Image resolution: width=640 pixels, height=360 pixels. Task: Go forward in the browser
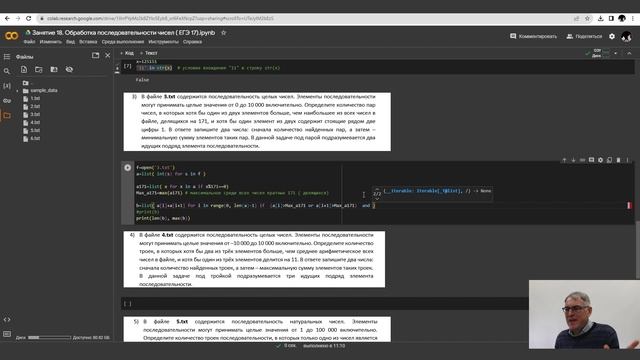[18, 18]
